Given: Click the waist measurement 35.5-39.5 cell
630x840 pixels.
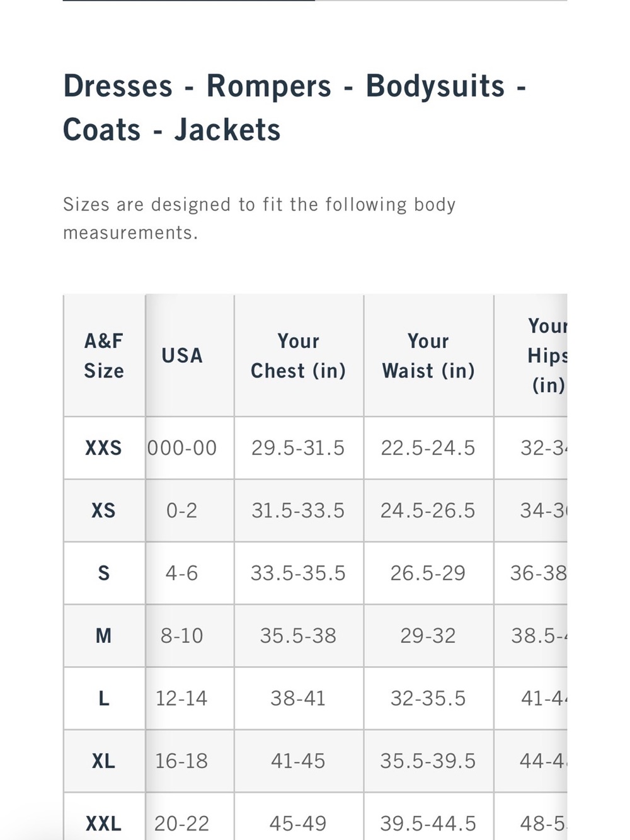Looking at the screenshot, I should pos(428,761).
